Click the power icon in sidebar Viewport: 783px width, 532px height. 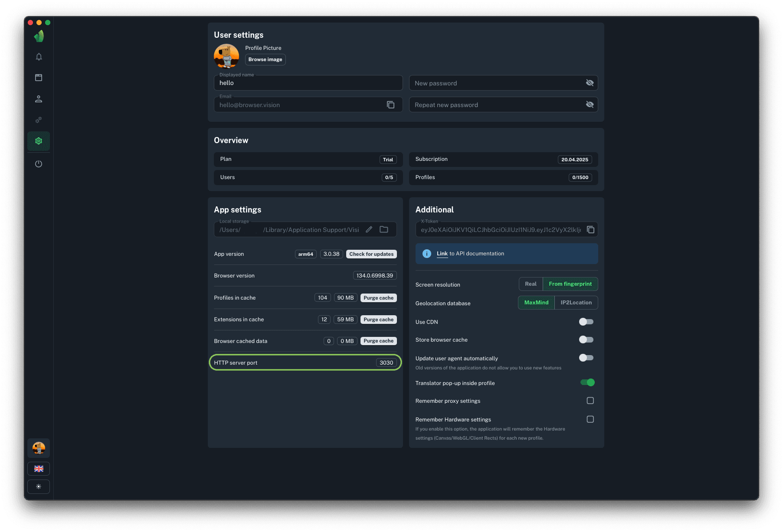click(x=39, y=164)
